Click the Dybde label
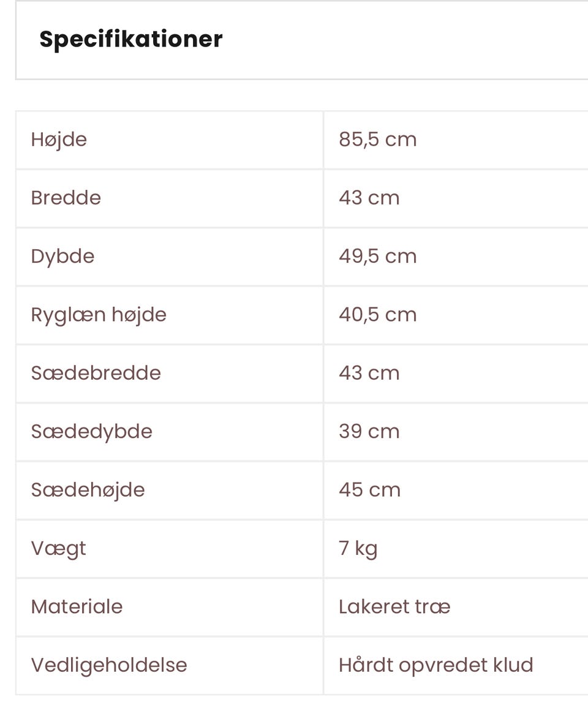588x714 pixels. tap(62, 256)
